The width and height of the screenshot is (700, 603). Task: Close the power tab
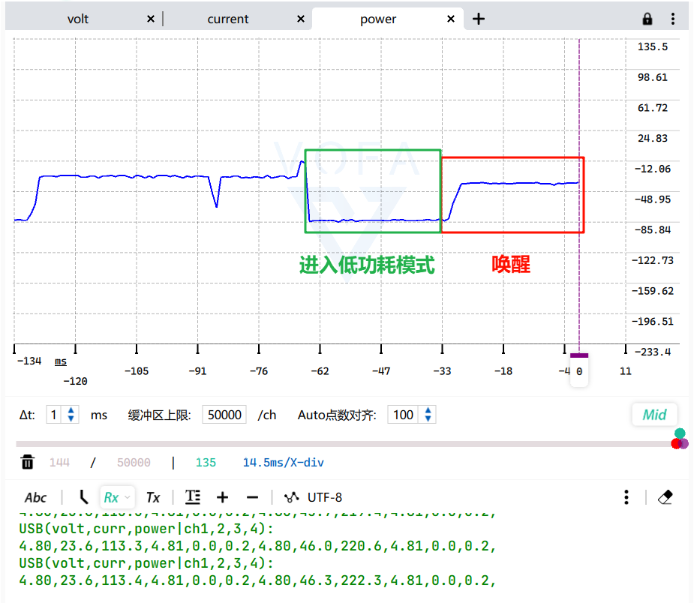[451, 19]
